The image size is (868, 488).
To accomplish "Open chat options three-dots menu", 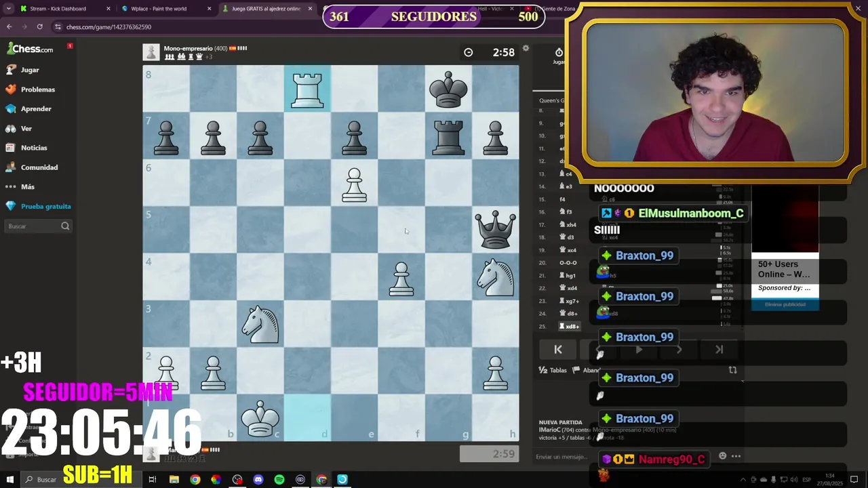I will pyautogui.click(x=736, y=456).
